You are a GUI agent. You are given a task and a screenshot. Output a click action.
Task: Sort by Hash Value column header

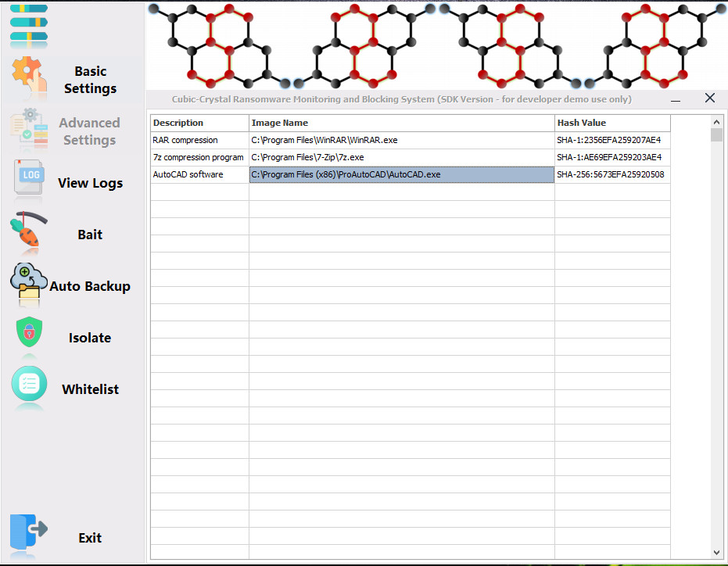click(612, 123)
